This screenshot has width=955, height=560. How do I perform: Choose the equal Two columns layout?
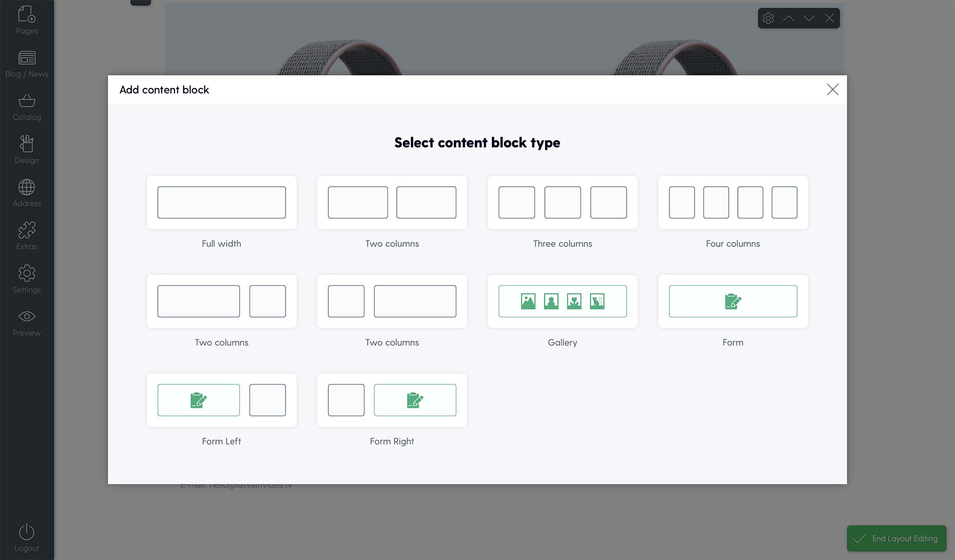click(392, 203)
